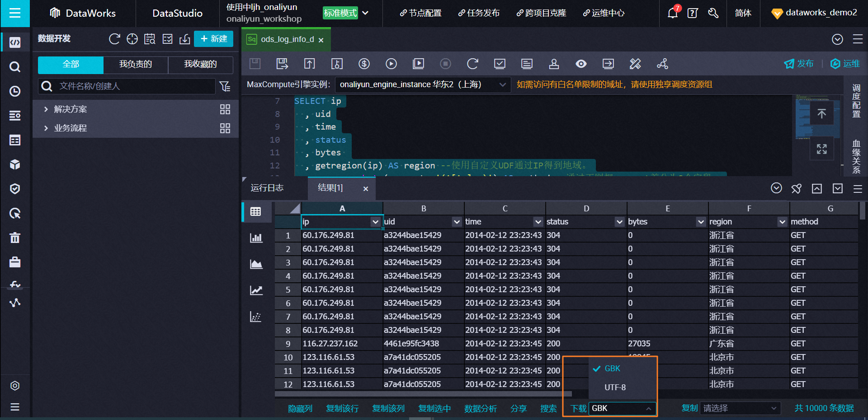Click the file name search field
868x420 pixels.
coord(136,86)
